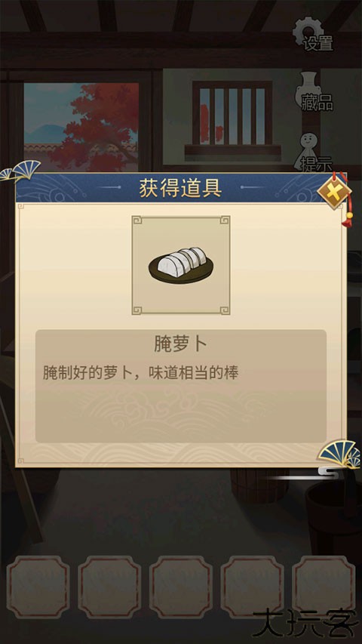
Task: Select the fourth inventory slot
Action: [x=252, y=587]
